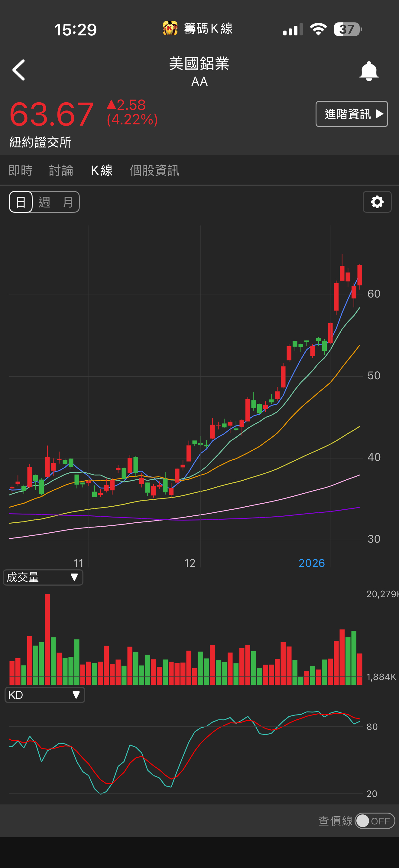
Task: Tap the 20 KD axis label
Action: (372, 794)
